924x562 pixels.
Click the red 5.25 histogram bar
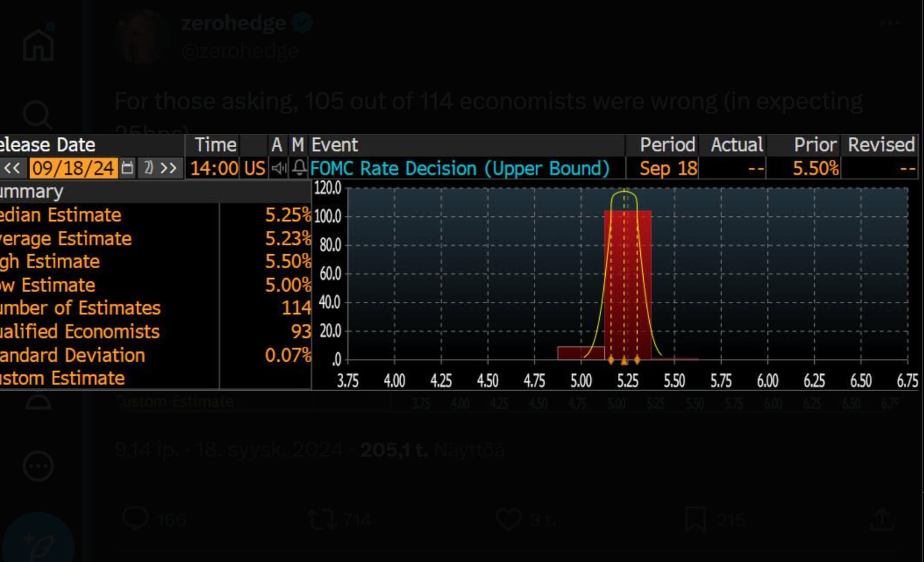(x=628, y=285)
